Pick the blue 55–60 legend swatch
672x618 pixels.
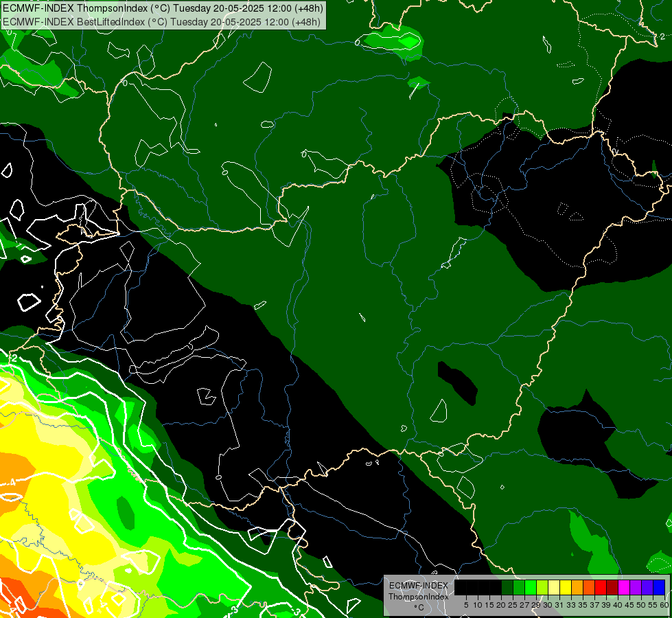659,587
